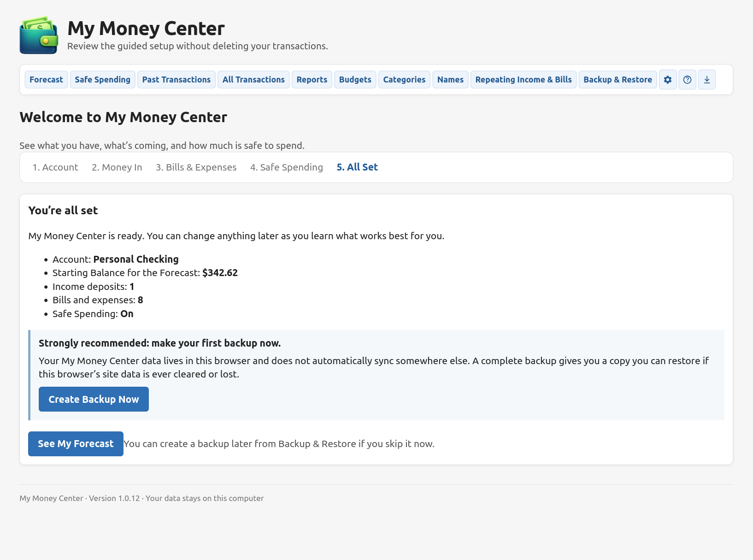Switch to All Transactions
This screenshot has width=753, height=560.
point(253,80)
